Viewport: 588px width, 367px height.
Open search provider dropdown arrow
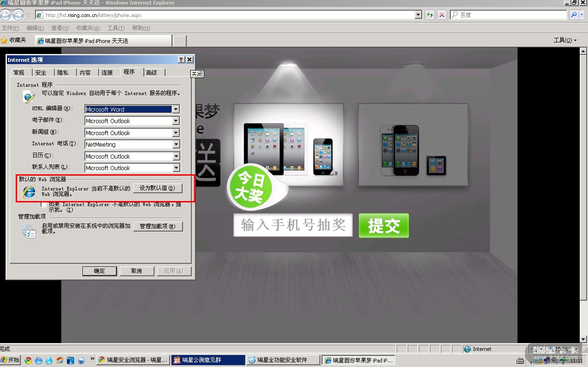point(582,15)
